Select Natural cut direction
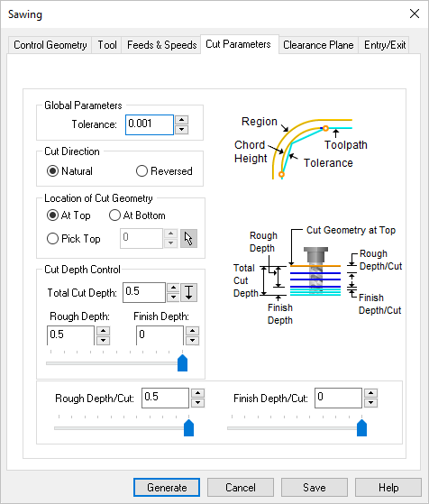Image resolution: width=429 pixels, height=504 pixels. (x=69, y=171)
